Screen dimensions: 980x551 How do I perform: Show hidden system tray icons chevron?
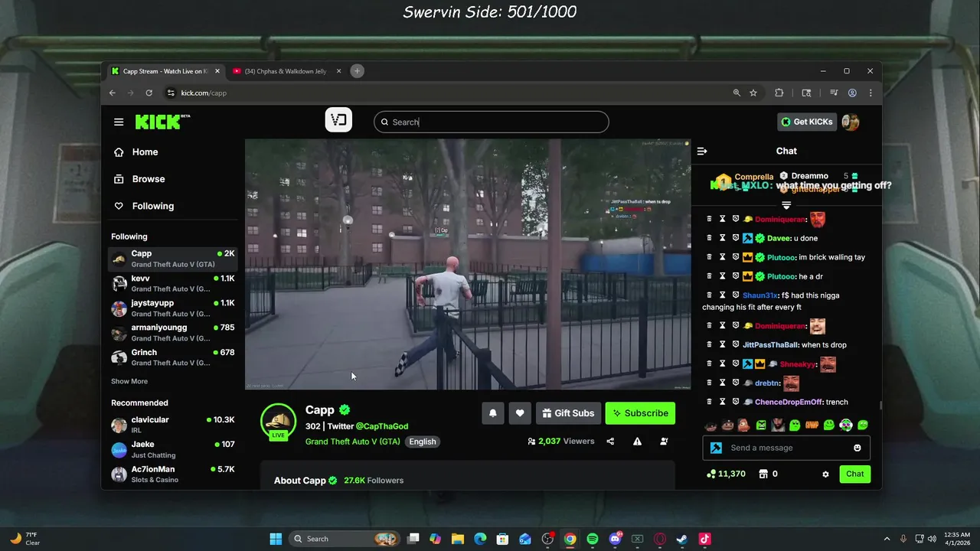click(x=887, y=539)
